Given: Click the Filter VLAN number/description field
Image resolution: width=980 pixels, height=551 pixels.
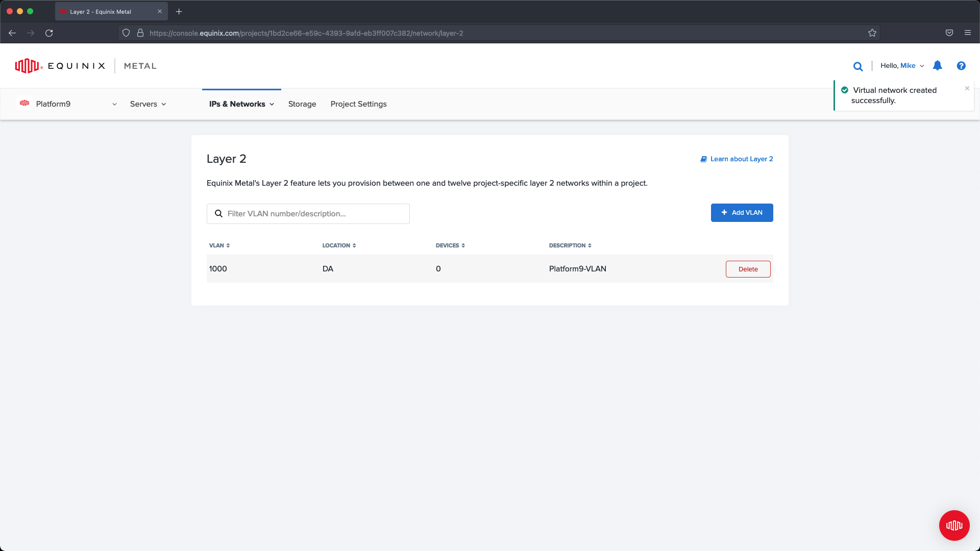Looking at the screenshot, I should click(308, 214).
